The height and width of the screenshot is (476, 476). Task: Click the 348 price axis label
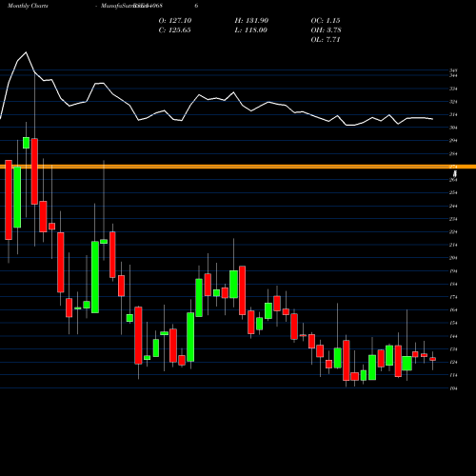(453, 70)
